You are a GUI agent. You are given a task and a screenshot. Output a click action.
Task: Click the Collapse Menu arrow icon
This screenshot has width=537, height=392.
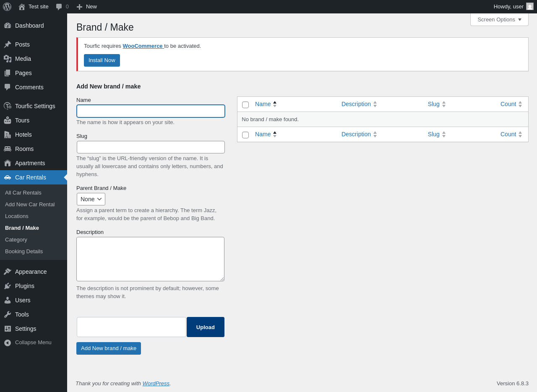tap(8, 343)
